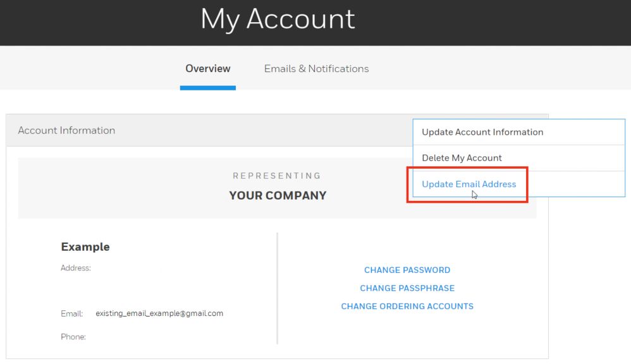This screenshot has height=364, width=631.
Task: Click the My Account page title
Action: (x=277, y=20)
